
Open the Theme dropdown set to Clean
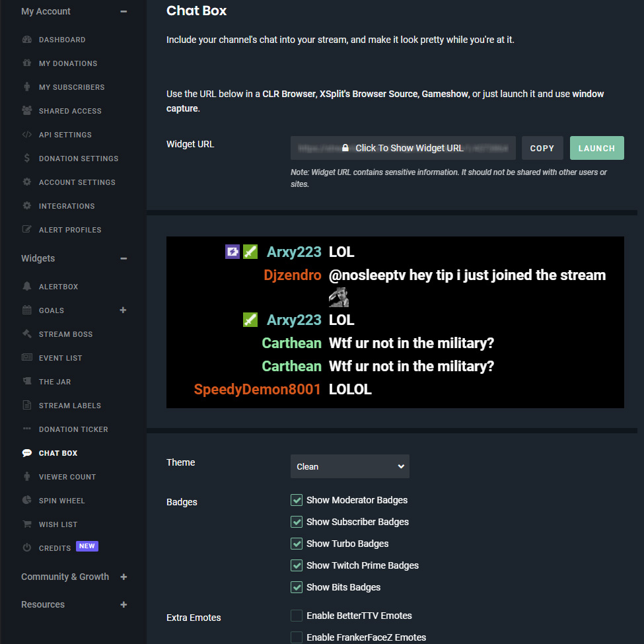[x=349, y=466]
